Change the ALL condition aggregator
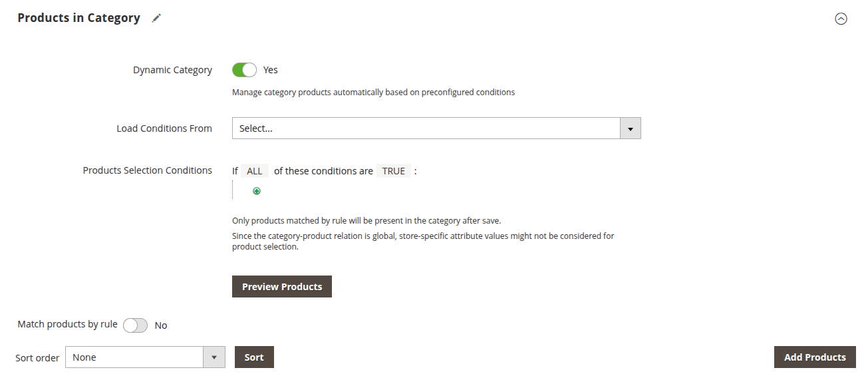This screenshot has width=868, height=378. click(255, 171)
